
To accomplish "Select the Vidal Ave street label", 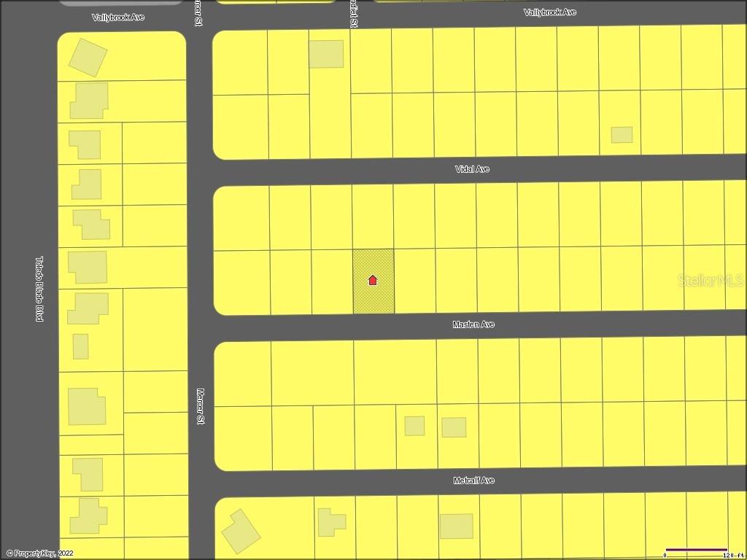I will tap(472, 169).
